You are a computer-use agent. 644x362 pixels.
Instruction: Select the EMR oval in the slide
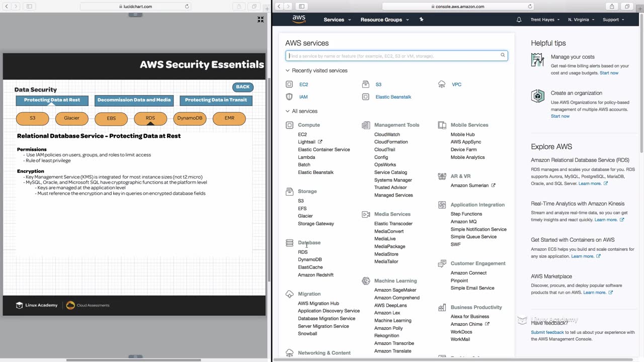pyautogui.click(x=229, y=118)
